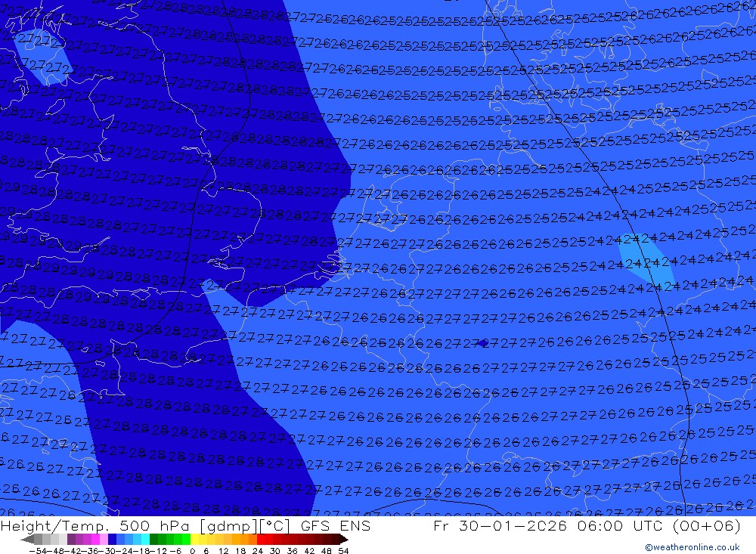This screenshot has width=756, height=554.
Task: Select the 'GFS ENS' model label
Action: coord(336,525)
